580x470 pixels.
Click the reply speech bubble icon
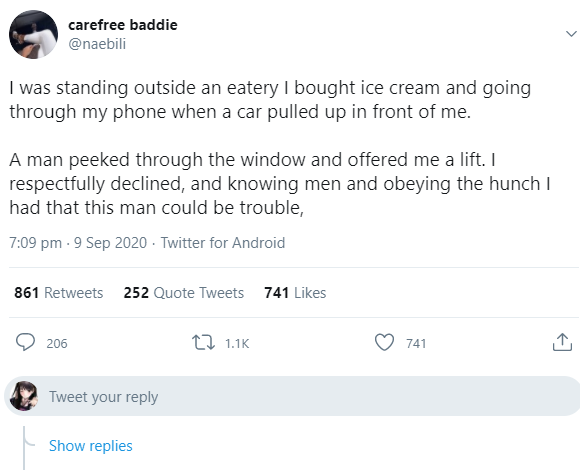click(x=25, y=342)
